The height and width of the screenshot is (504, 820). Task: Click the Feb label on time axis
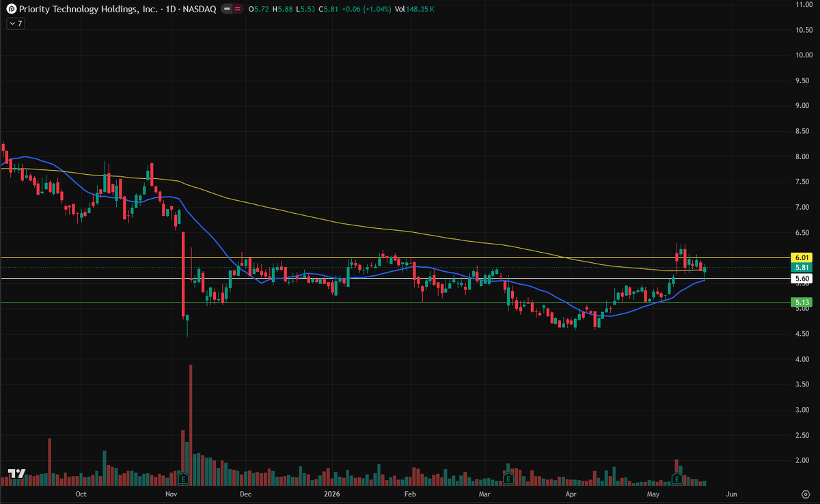[x=410, y=493]
